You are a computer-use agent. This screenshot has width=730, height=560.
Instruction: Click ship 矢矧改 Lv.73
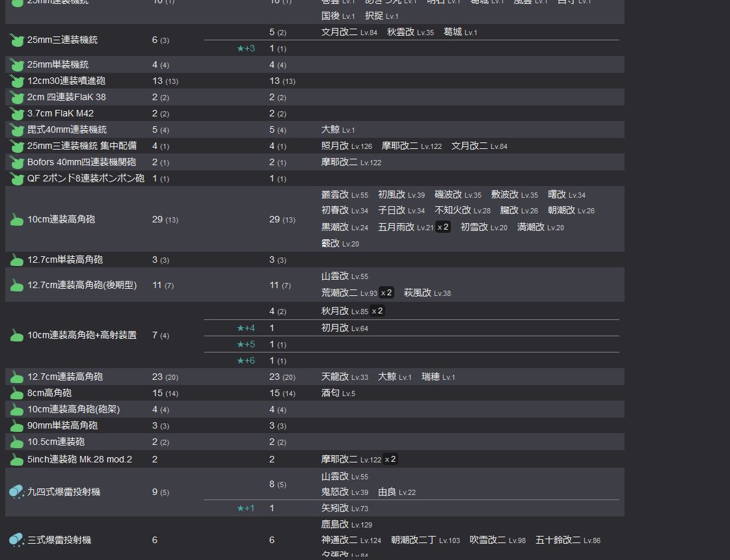pyautogui.click(x=345, y=509)
